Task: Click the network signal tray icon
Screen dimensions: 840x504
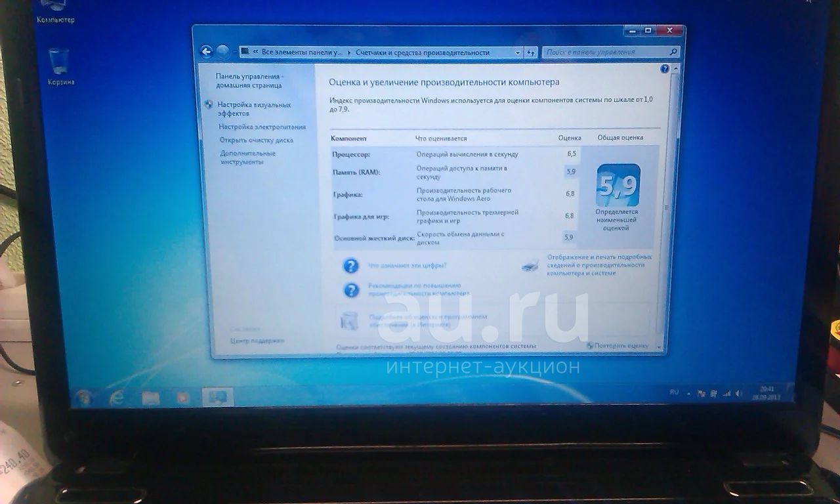Action: pos(726,394)
